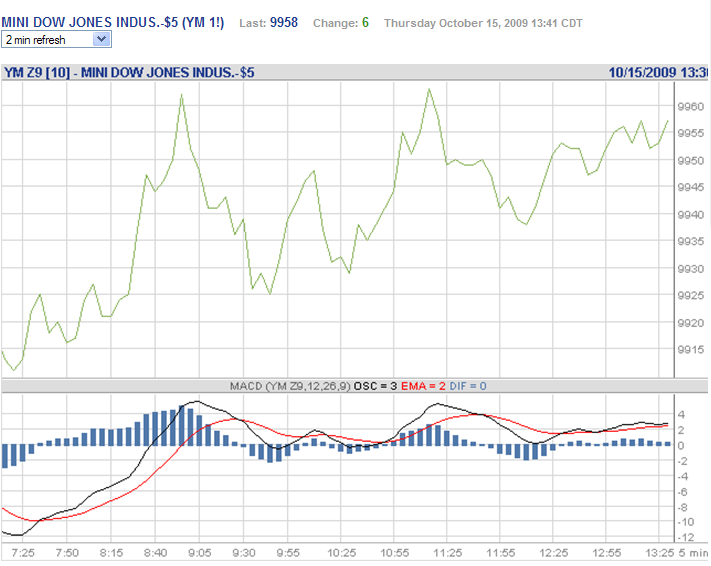Click the MACD (YM Z9,12,26,9) label
711x566 pixels.
point(290,386)
